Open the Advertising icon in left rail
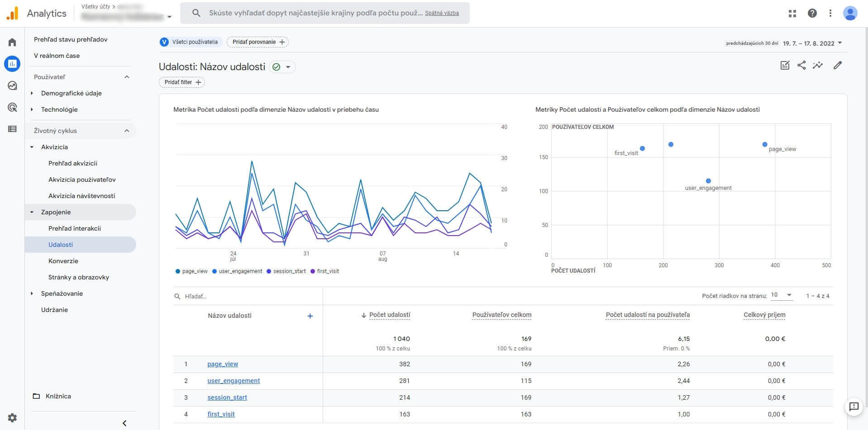 (x=12, y=107)
